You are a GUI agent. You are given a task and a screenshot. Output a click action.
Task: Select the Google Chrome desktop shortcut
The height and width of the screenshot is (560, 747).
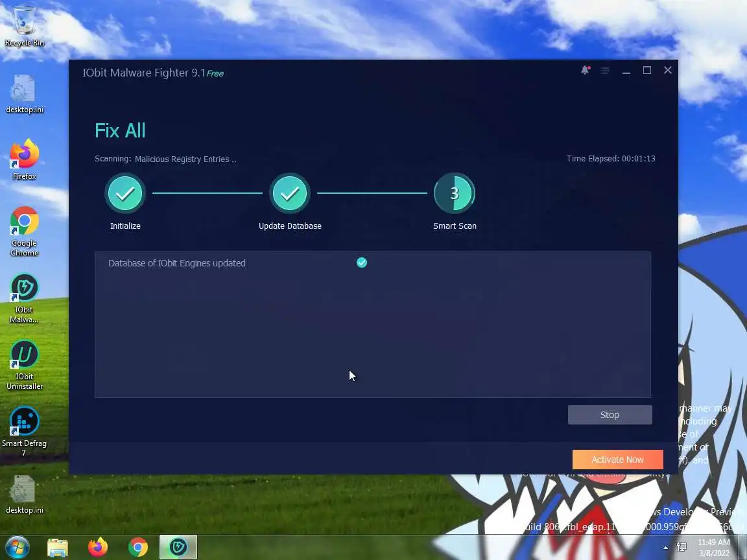click(24, 231)
